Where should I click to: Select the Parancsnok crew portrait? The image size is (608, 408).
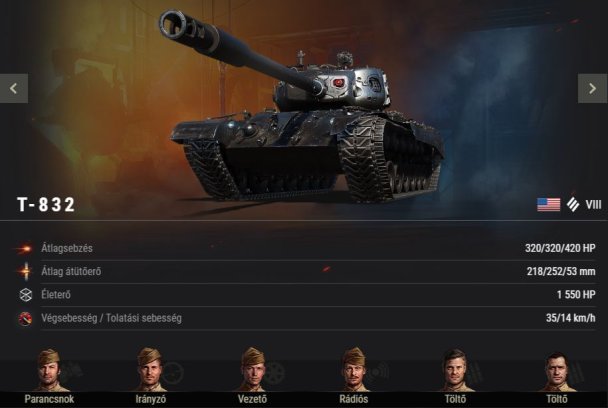tap(49, 370)
